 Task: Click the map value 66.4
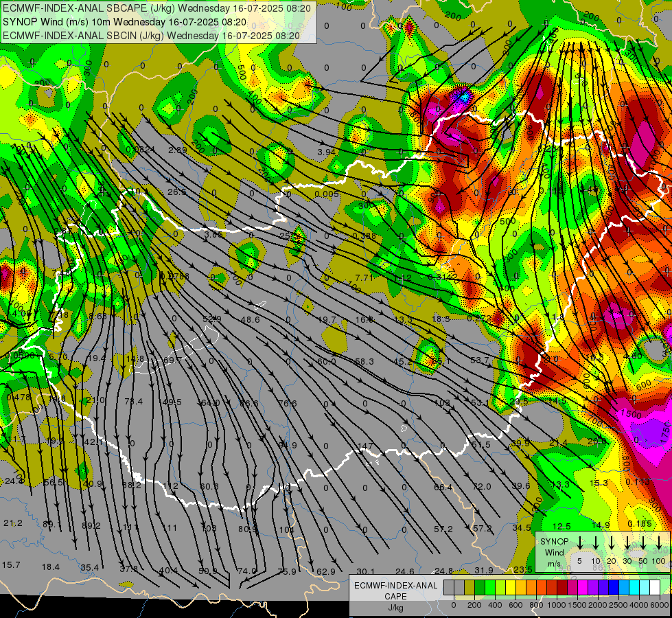coord(443,488)
